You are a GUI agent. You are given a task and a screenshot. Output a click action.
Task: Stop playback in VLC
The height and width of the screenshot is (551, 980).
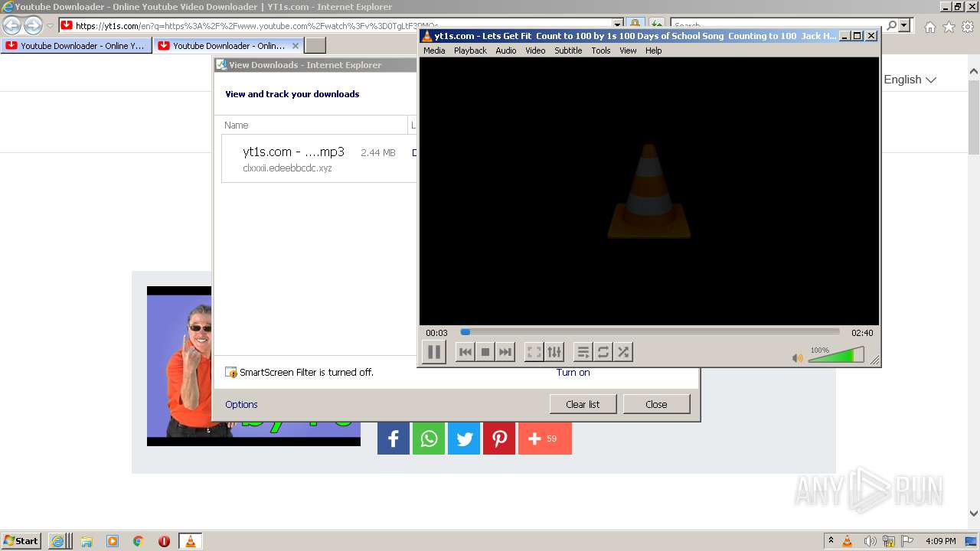click(x=485, y=352)
